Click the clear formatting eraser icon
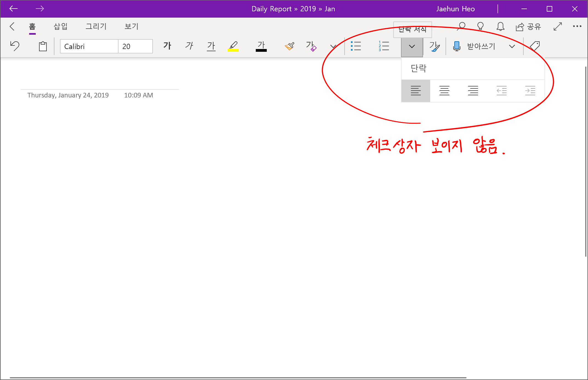Screen dimensions: 588x380 (311, 46)
